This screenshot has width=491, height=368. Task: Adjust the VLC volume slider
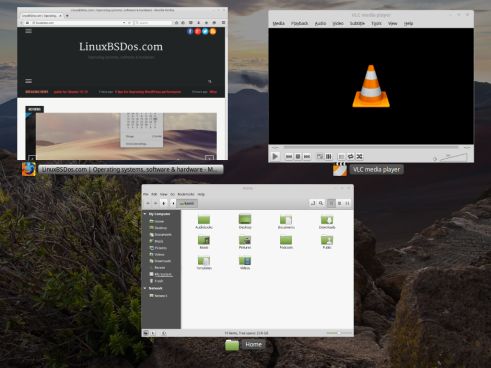[x=453, y=157]
